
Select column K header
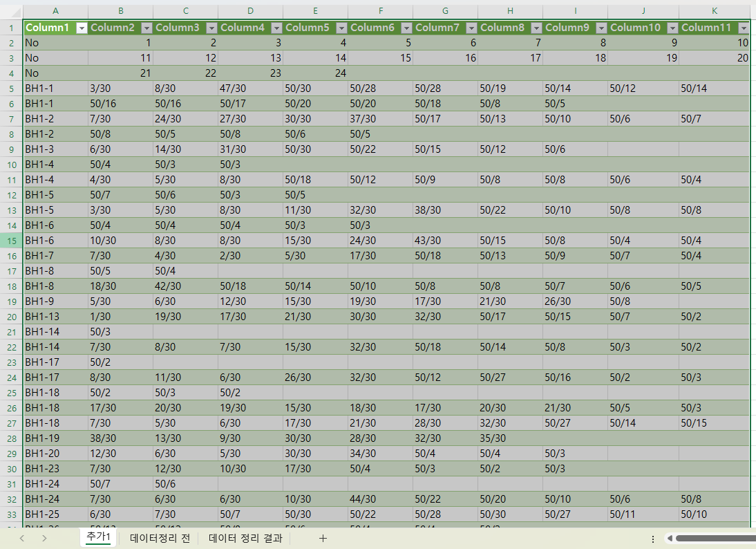click(715, 11)
